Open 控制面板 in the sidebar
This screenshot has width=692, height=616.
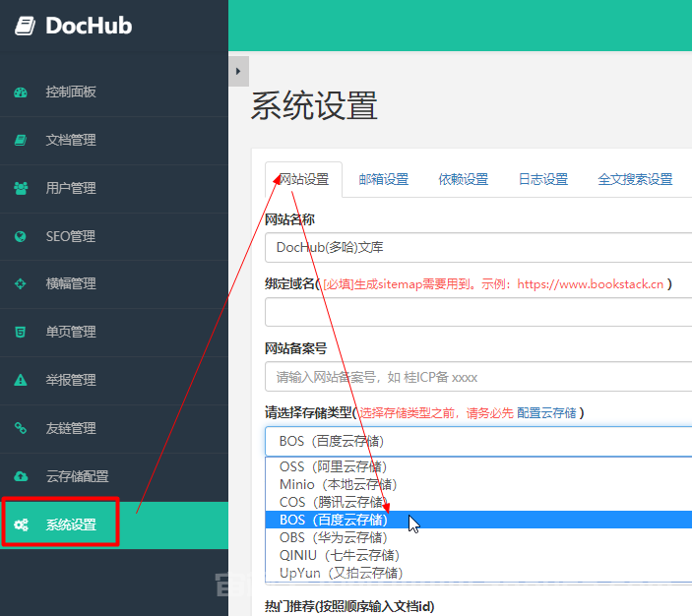click(x=114, y=92)
